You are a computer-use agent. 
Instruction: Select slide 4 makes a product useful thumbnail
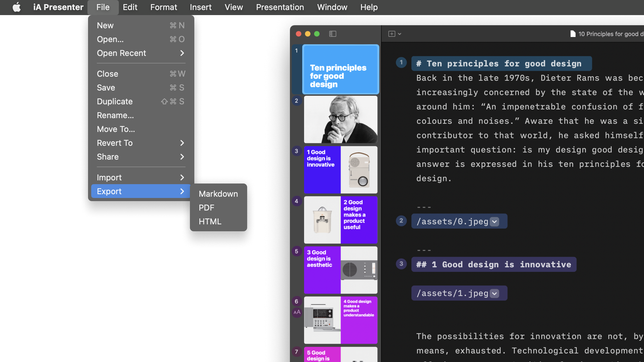click(x=341, y=220)
